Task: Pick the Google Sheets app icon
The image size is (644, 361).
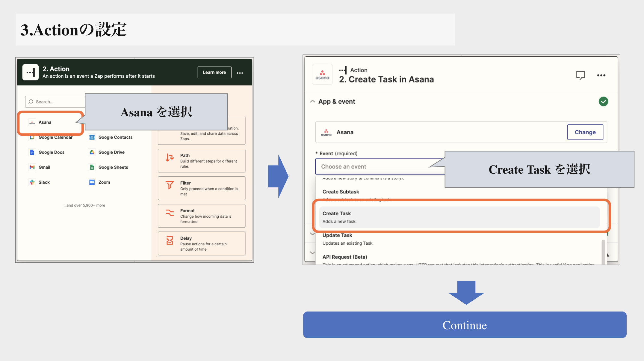Action: tap(92, 167)
